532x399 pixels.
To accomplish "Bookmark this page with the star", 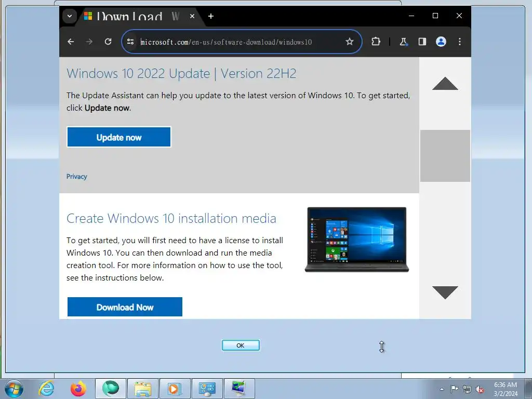I will click(x=350, y=42).
